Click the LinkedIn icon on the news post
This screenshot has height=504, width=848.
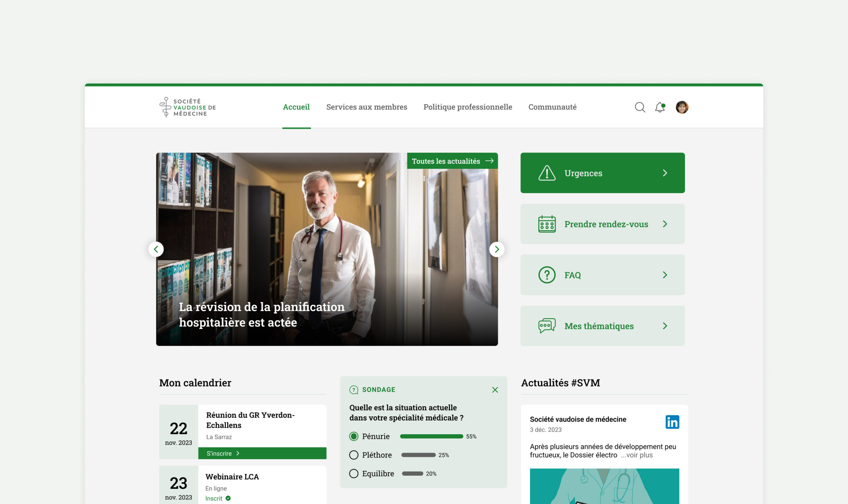pyautogui.click(x=672, y=422)
